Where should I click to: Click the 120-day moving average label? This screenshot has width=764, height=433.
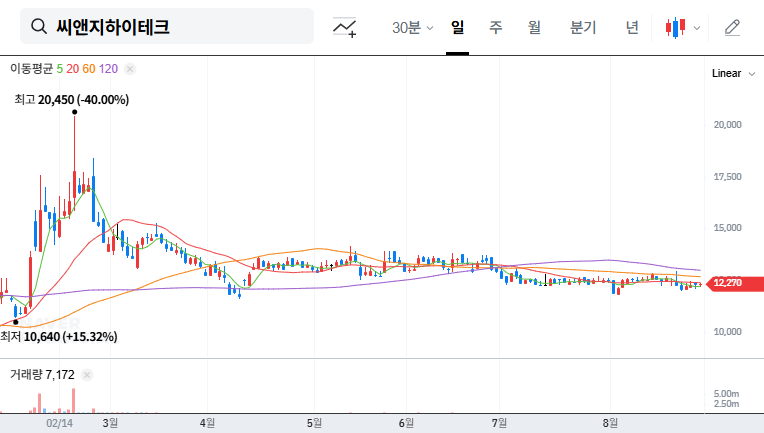[x=108, y=69]
